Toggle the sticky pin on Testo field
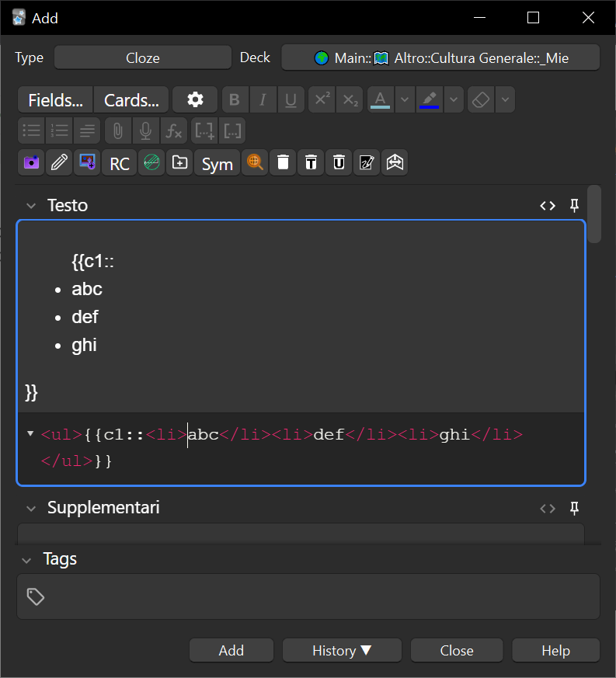616x678 pixels. [x=575, y=206]
